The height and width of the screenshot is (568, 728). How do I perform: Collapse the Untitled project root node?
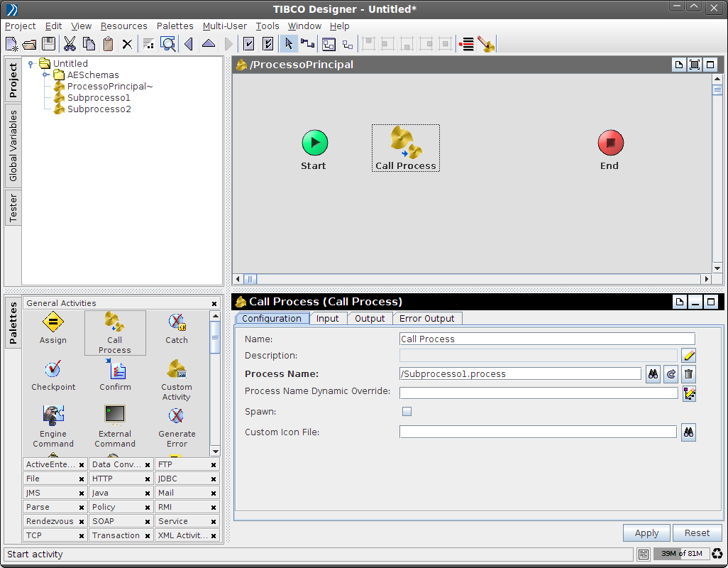tap(30, 63)
